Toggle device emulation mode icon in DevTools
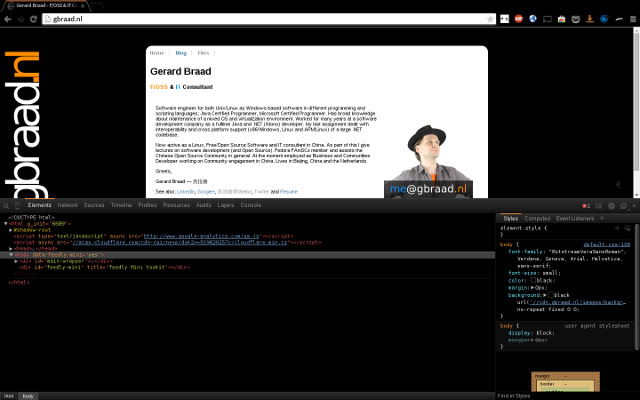 click(17, 205)
